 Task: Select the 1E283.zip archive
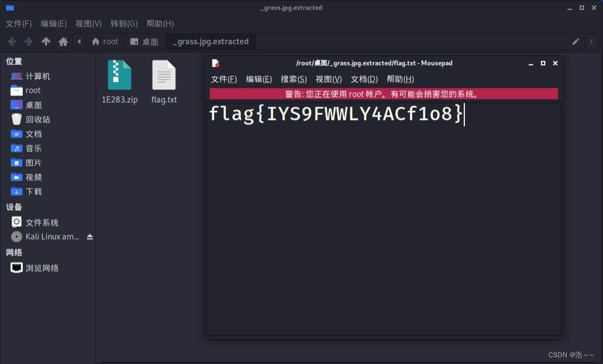[119, 75]
